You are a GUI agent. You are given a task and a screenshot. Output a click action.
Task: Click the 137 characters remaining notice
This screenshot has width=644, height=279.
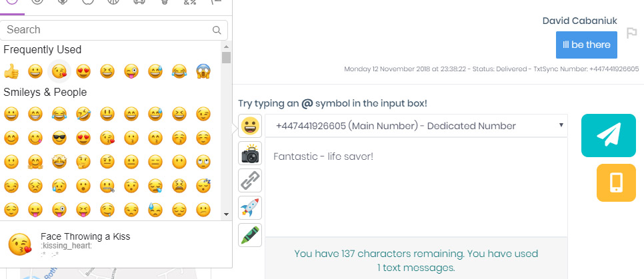coord(416,260)
